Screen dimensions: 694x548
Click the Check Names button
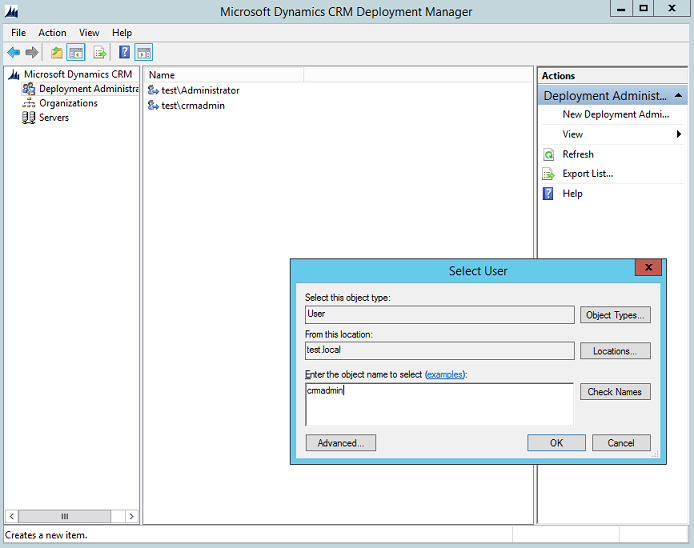tap(615, 392)
